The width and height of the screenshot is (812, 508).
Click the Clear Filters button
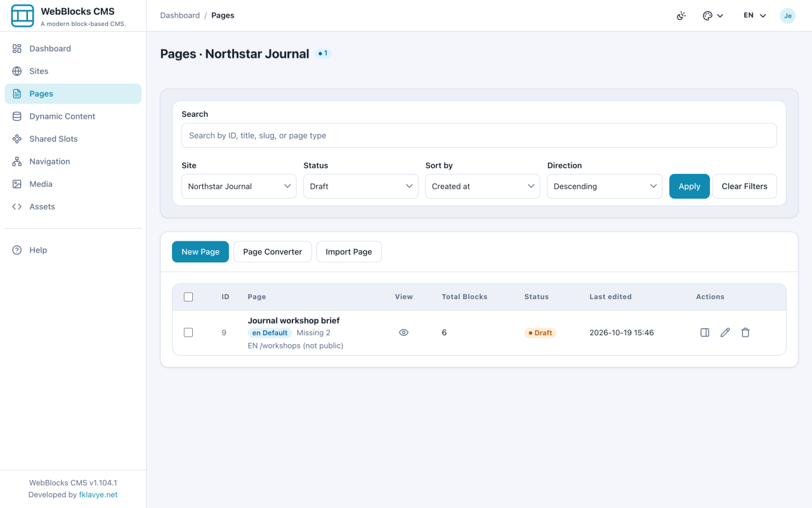(x=745, y=186)
